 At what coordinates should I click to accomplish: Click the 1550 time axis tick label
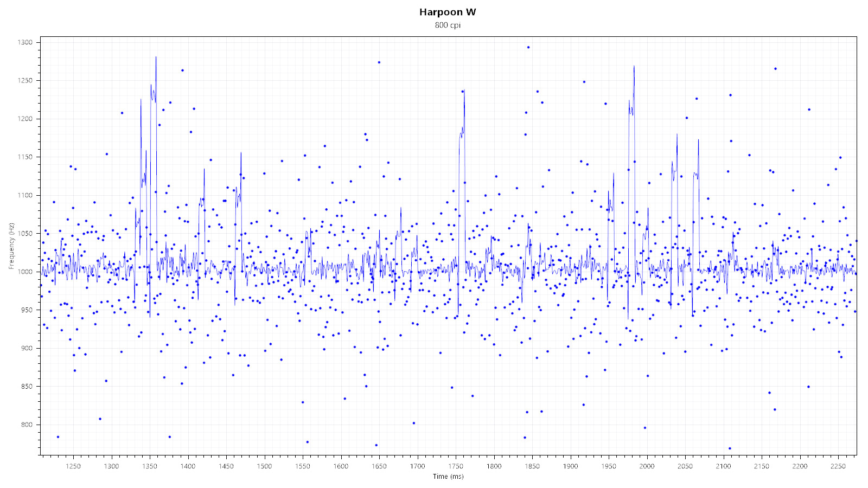(303, 466)
